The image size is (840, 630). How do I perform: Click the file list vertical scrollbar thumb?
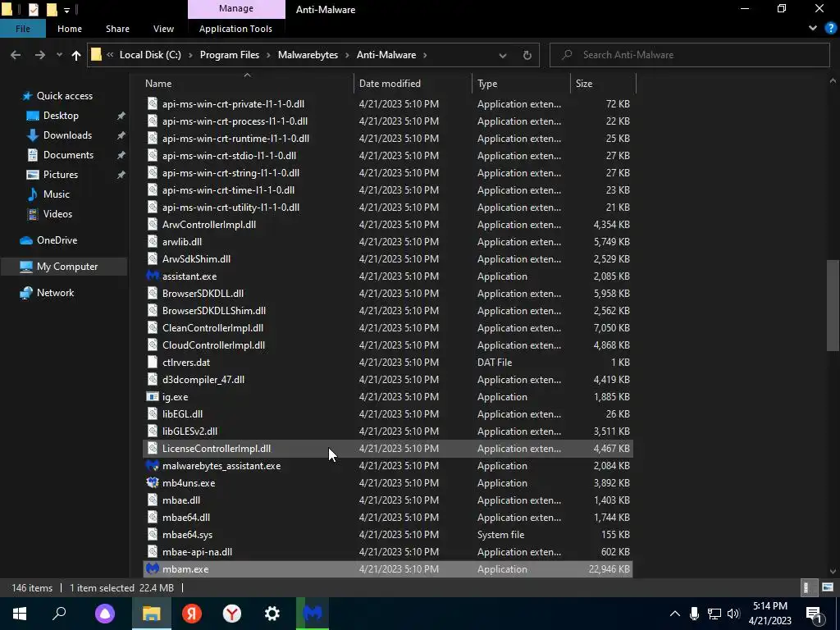833,305
